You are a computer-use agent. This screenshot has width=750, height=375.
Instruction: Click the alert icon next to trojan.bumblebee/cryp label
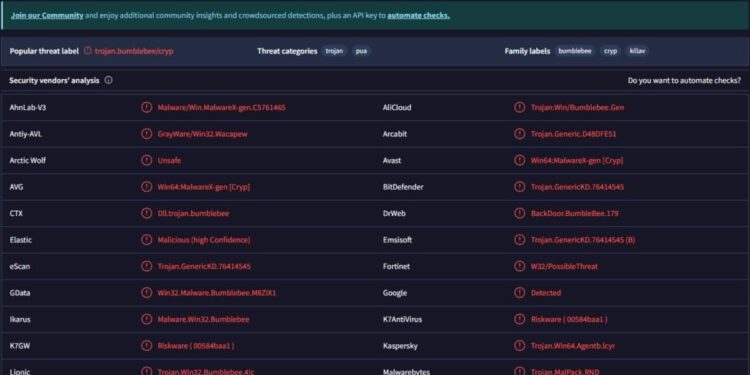[87, 51]
